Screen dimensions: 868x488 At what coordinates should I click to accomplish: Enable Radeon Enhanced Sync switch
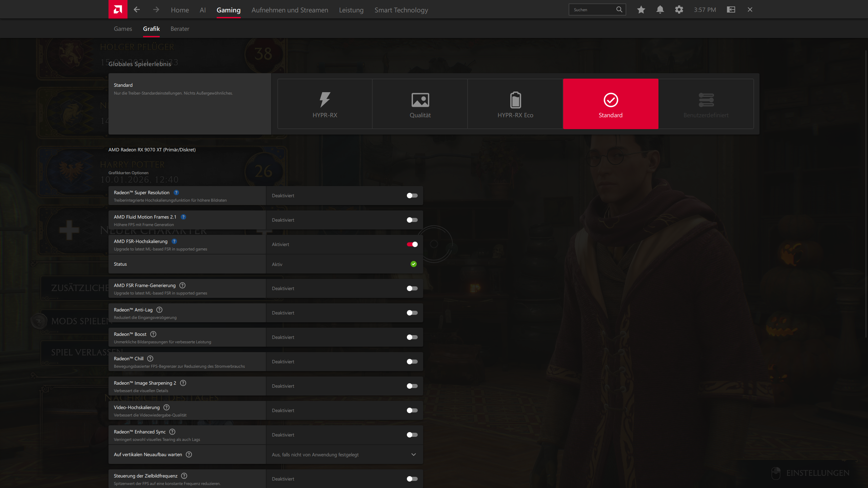coord(412,435)
